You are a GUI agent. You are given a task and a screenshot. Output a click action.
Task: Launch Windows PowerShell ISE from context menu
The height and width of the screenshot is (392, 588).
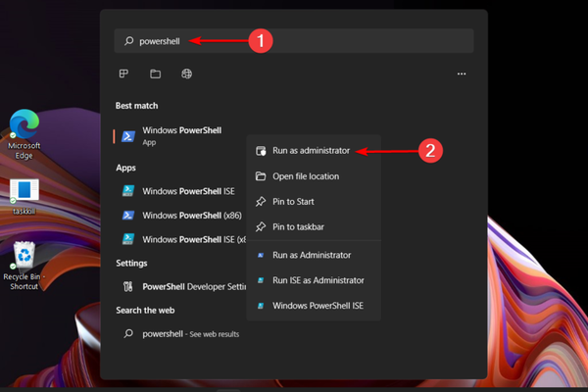click(x=318, y=306)
